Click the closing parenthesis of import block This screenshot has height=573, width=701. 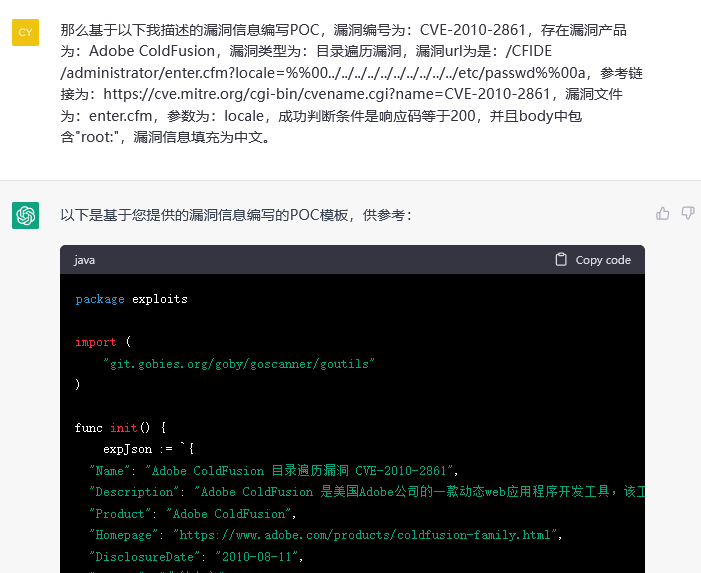(78, 384)
